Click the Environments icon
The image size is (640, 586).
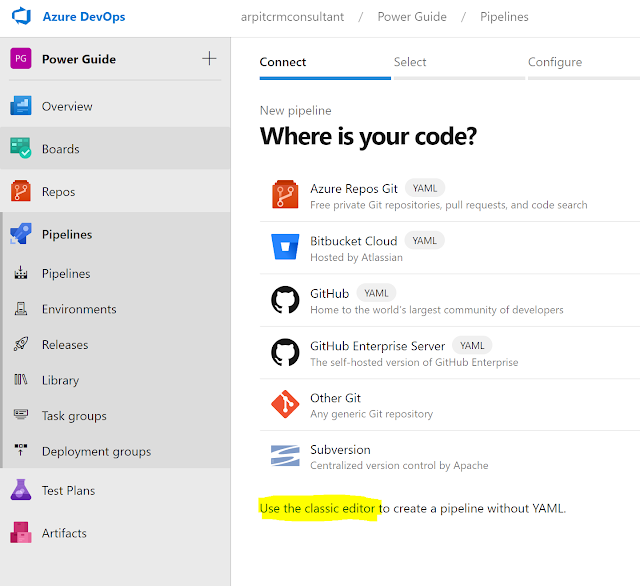click(21, 309)
